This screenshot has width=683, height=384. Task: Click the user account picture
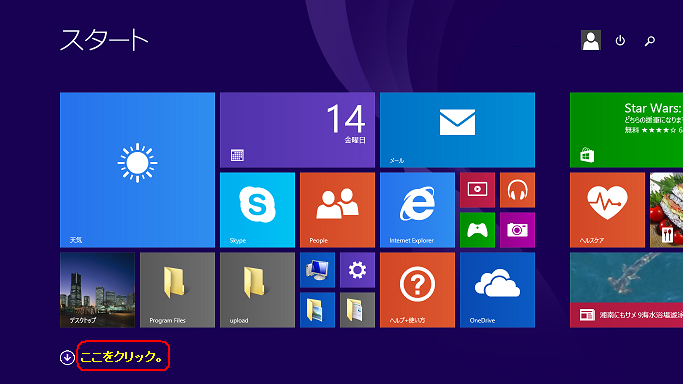[591, 40]
